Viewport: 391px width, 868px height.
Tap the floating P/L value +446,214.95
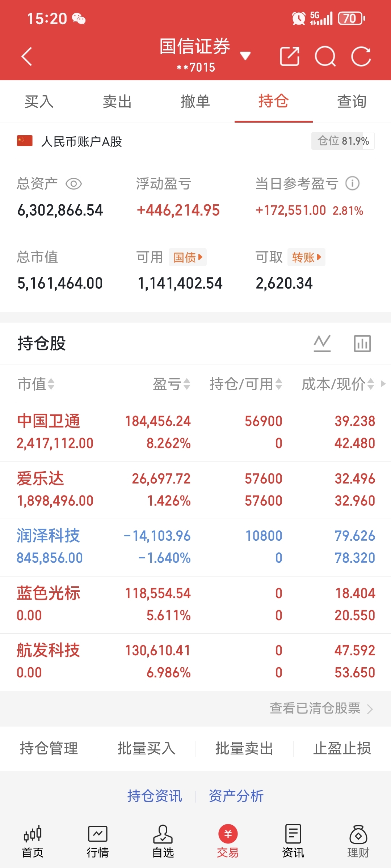coord(178,210)
